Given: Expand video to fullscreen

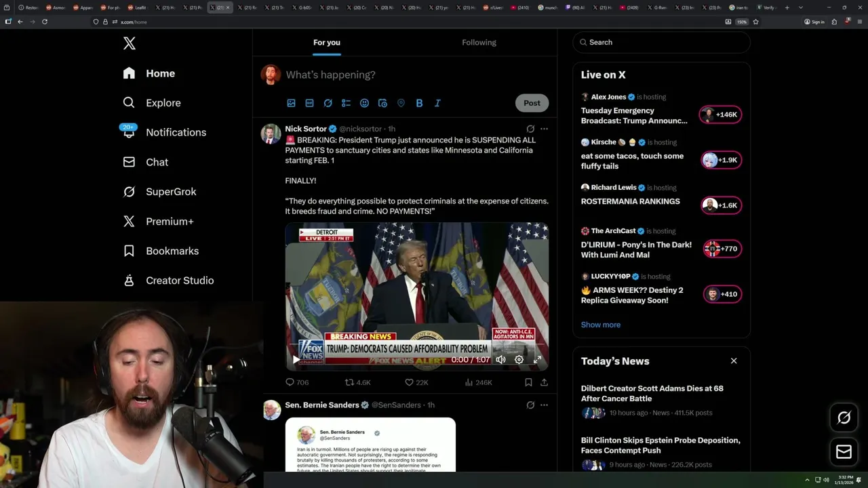Looking at the screenshot, I should tap(537, 360).
